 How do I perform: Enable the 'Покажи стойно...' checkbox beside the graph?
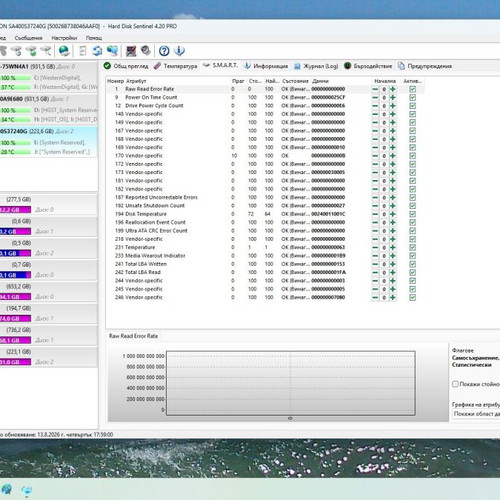coord(455,384)
